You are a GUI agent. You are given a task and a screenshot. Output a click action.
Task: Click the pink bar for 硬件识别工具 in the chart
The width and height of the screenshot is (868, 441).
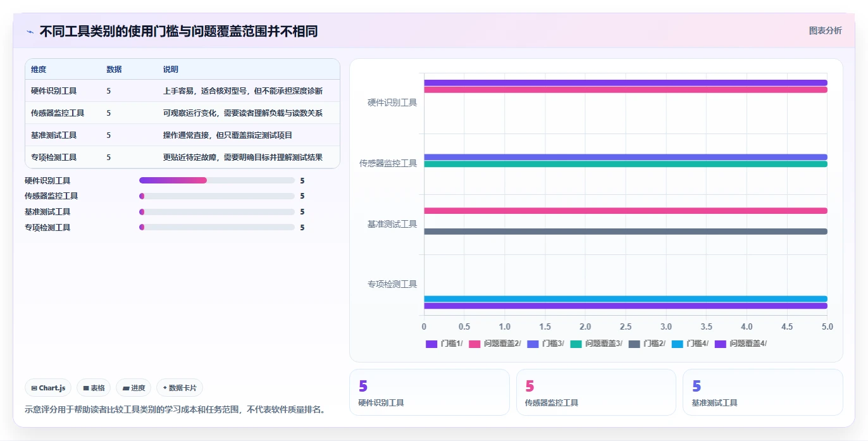(x=626, y=90)
